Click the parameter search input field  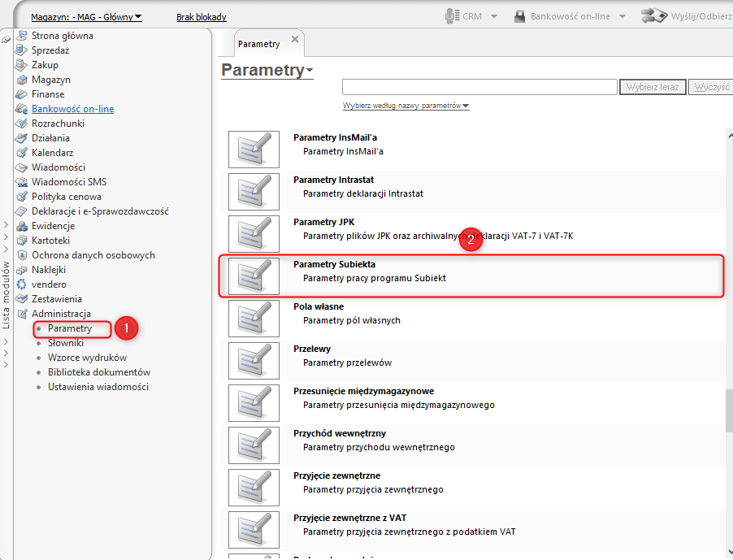click(479, 87)
